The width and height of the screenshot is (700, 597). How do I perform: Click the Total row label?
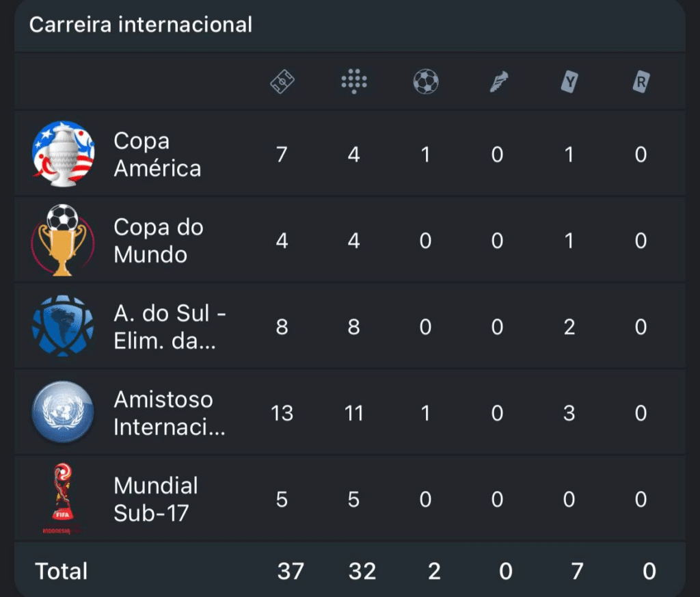point(62,571)
